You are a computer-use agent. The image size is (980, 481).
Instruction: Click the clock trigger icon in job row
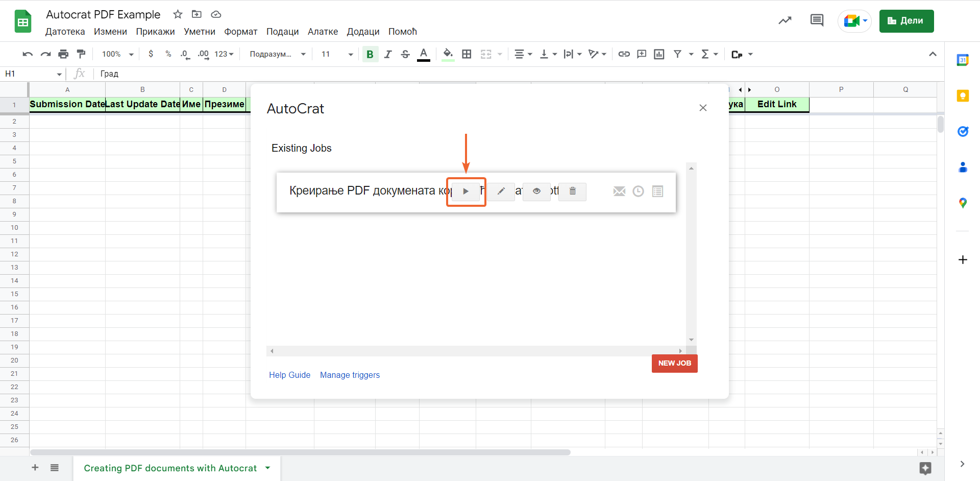click(x=638, y=191)
